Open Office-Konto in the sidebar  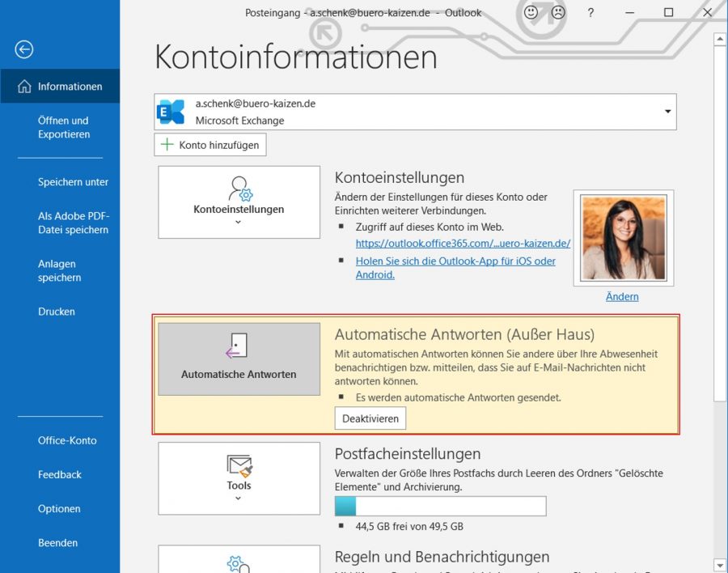pos(67,440)
